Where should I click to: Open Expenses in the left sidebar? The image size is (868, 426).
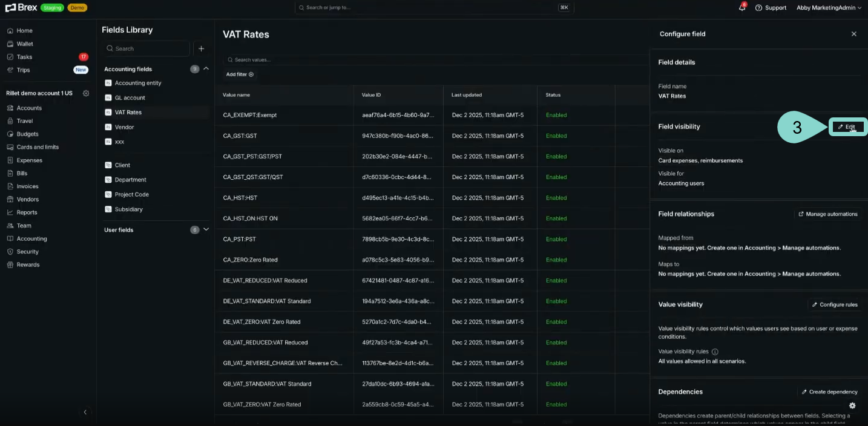[x=30, y=160]
